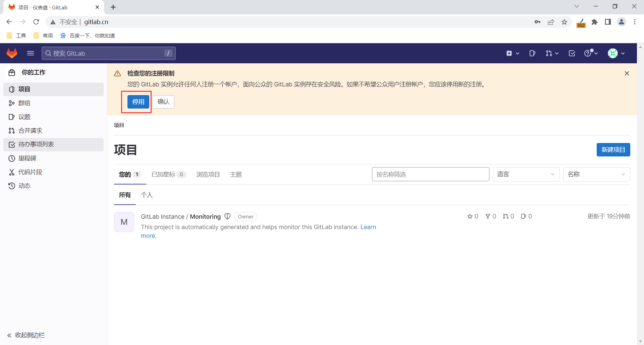Click the Monitoring project forks count

coord(491,216)
